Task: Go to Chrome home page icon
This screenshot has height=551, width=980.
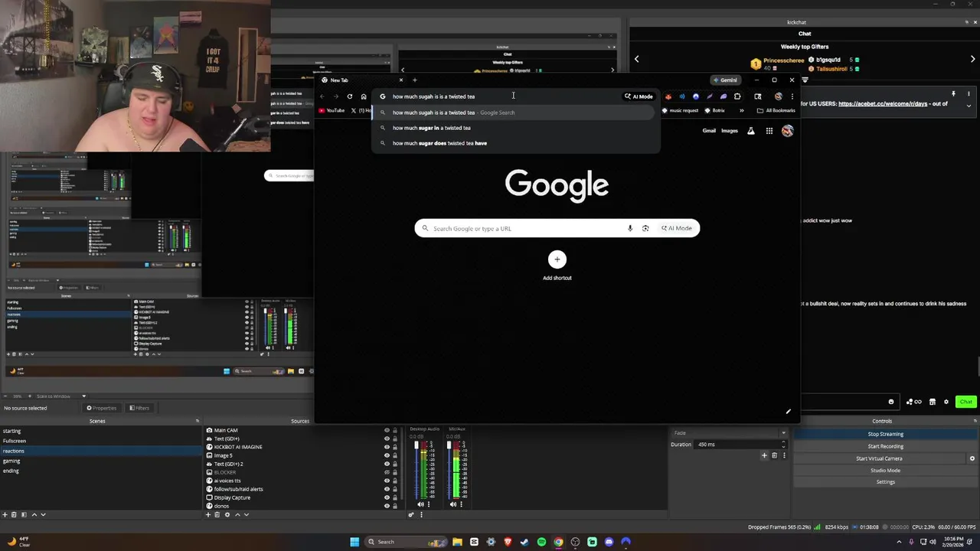Action: (x=364, y=96)
